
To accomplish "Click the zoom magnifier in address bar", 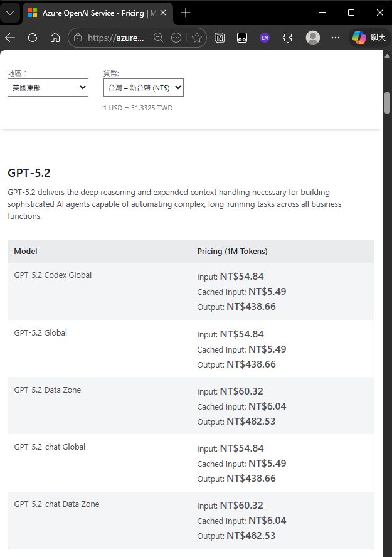I will 159,38.
